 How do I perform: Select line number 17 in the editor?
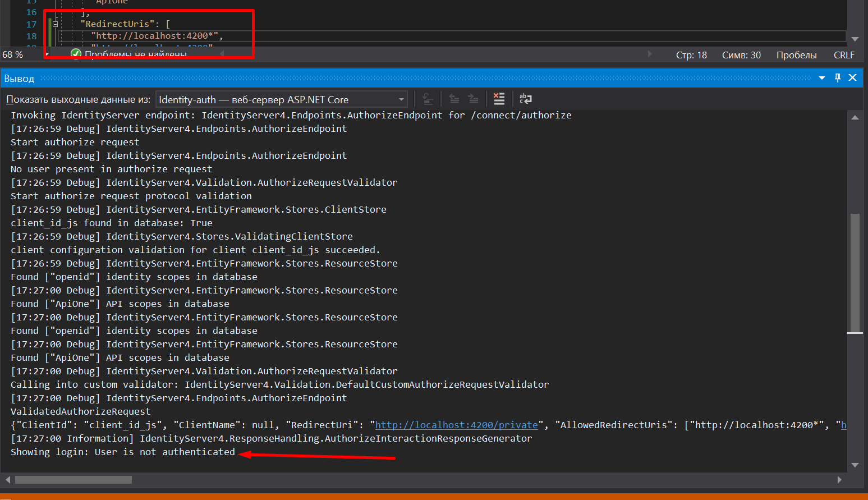pos(32,24)
